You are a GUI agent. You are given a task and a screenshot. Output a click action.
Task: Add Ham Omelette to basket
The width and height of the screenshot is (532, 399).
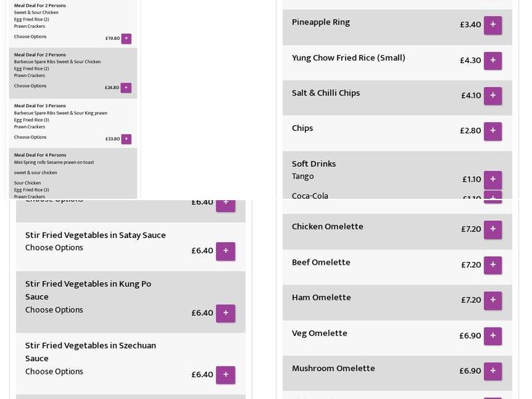pyautogui.click(x=492, y=300)
